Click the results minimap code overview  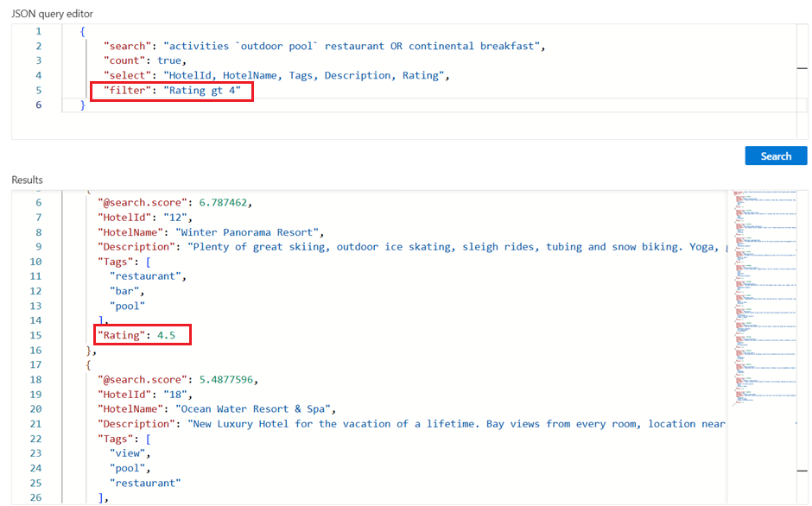(764, 298)
